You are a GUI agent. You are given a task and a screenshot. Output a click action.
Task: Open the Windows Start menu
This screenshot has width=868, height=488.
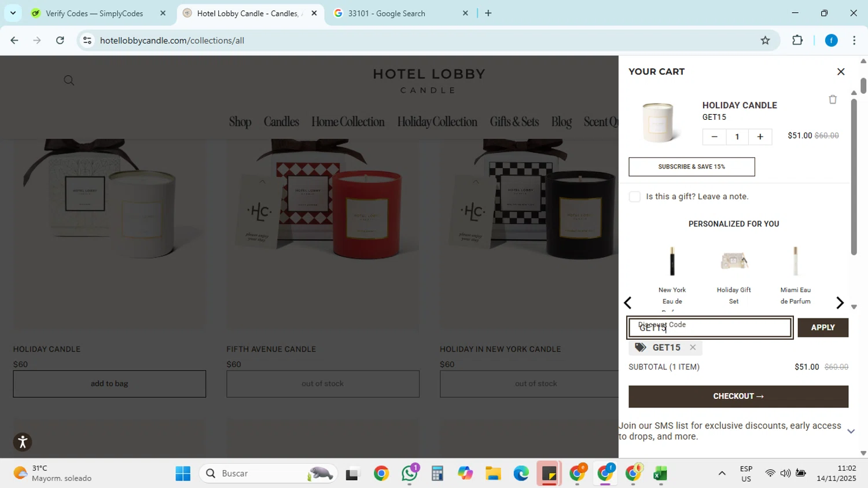183,474
